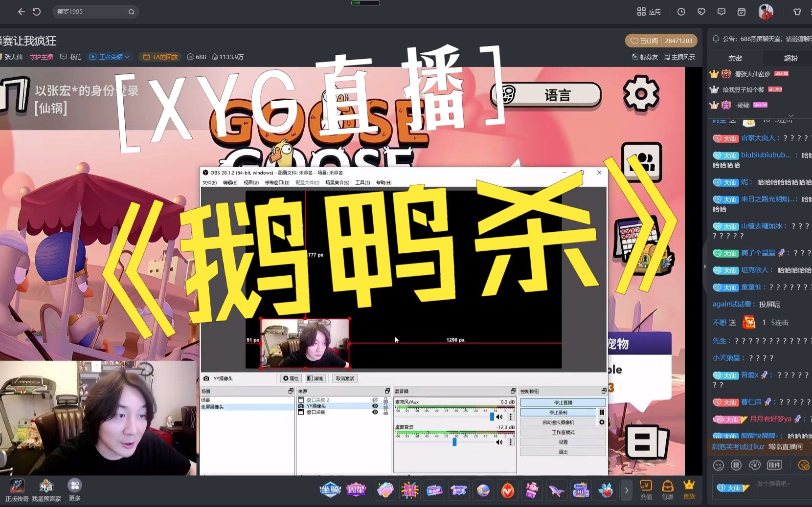The image size is (812, 507).
Task: Pop out the OBS 混音器 dock
Action: tap(513, 391)
